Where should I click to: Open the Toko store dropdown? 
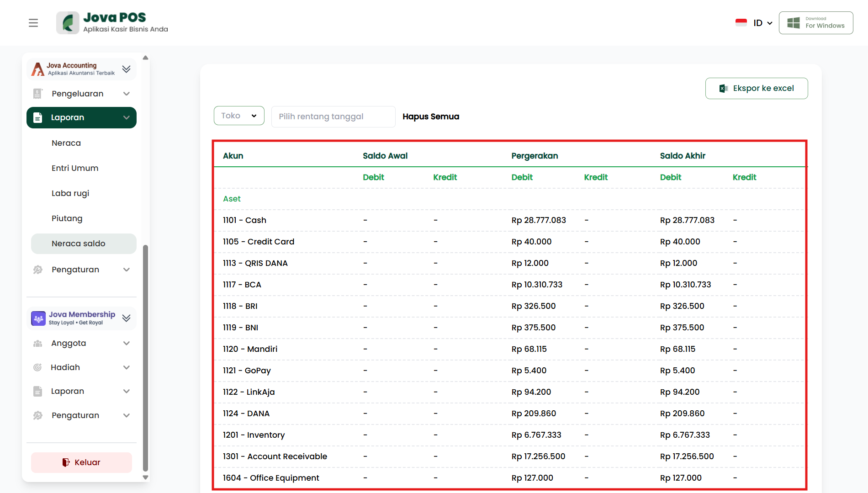[238, 116]
